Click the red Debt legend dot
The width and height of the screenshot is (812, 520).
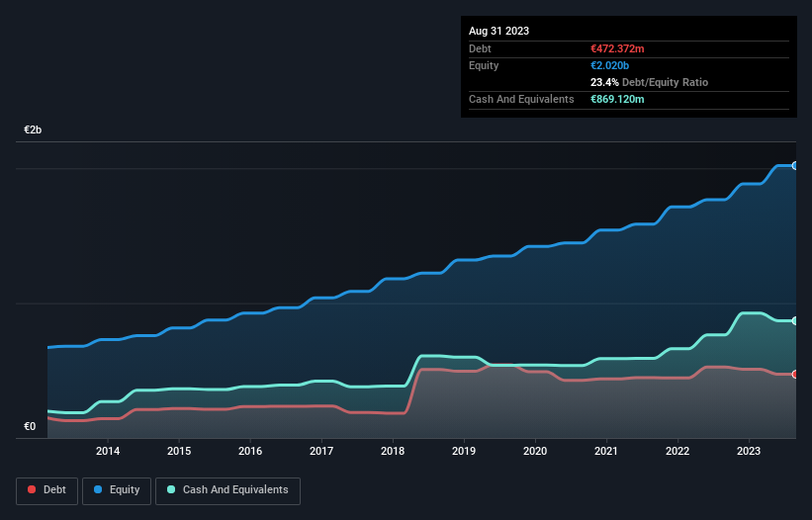(x=32, y=489)
